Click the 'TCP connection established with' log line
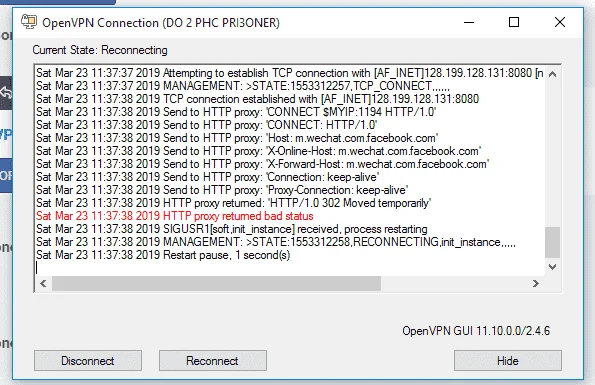595x385 pixels. tap(257, 99)
